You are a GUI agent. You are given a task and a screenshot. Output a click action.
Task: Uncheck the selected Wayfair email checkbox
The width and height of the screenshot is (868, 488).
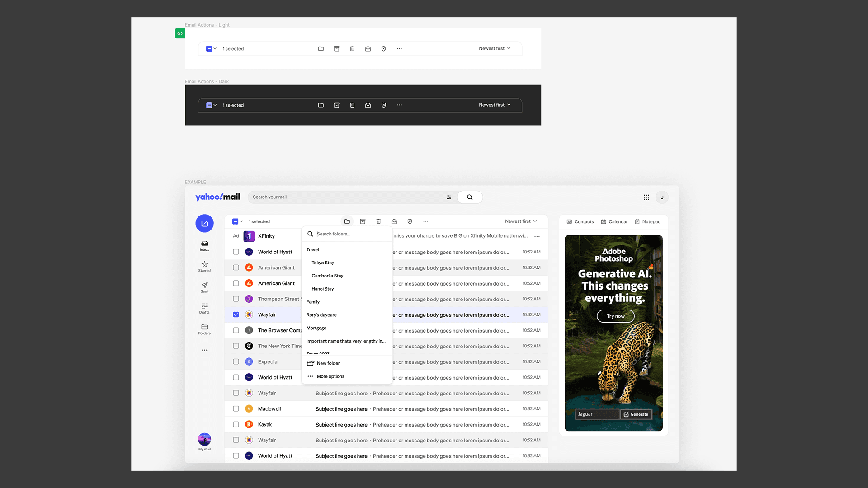point(236,314)
